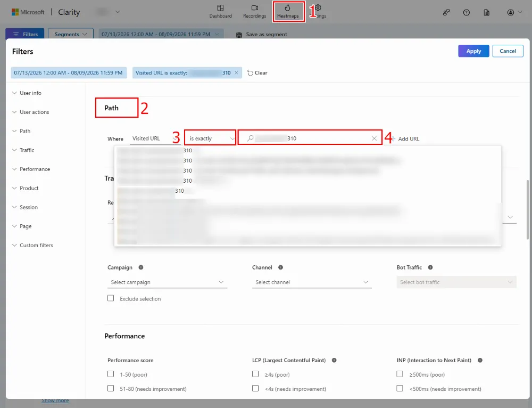The width and height of the screenshot is (532, 408).
Task: Click the Filters button icon
Action: 15,34
